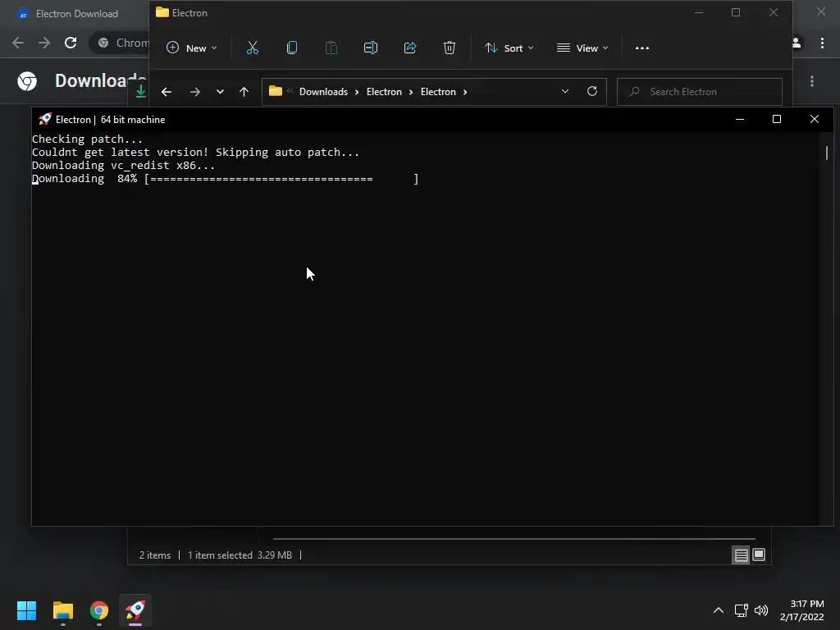This screenshot has width=840, height=630.
Task: Switch to details view in Explorer status bar
Action: 741,555
